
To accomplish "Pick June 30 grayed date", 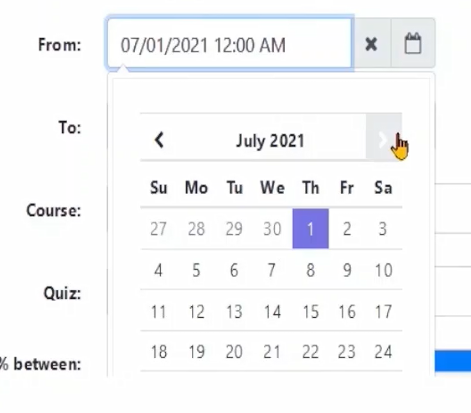I will point(272,229).
